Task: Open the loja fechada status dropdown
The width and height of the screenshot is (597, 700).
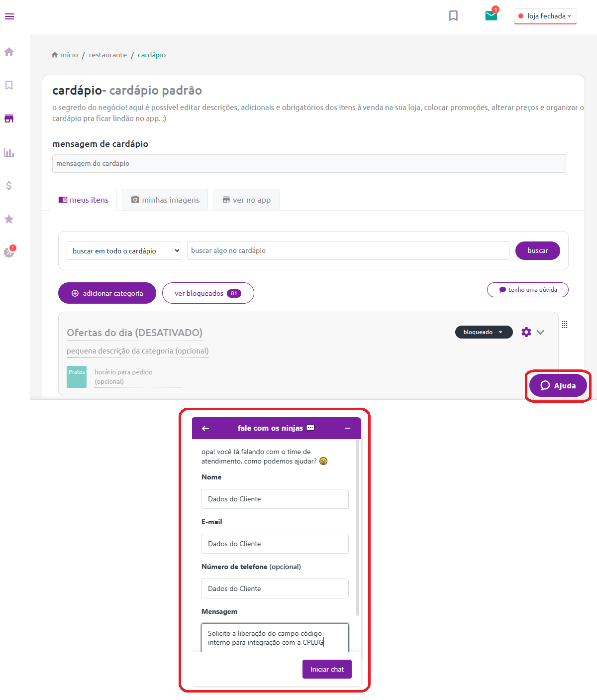Action: [x=545, y=16]
